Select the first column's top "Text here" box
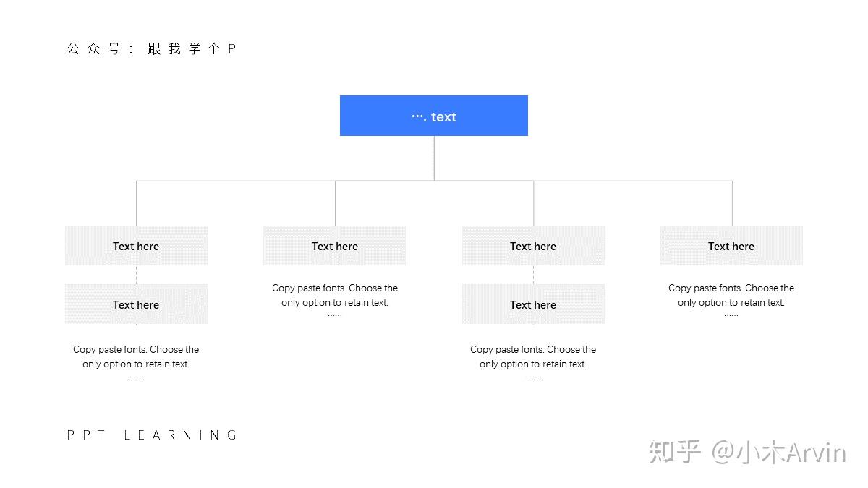 (136, 246)
